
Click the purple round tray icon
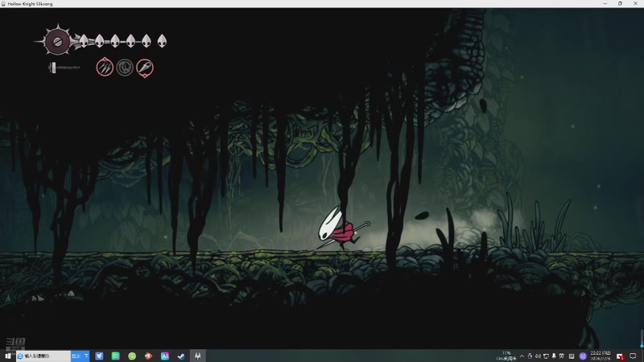coord(583,356)
